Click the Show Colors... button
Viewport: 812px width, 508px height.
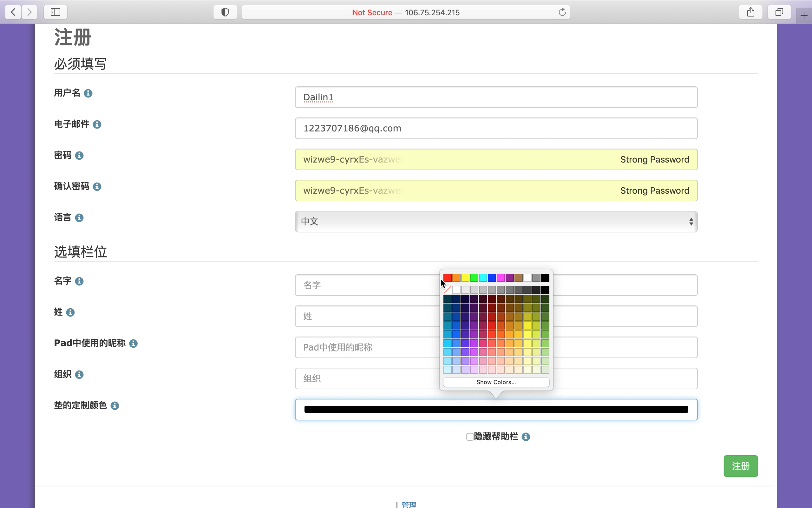(496, 382)
